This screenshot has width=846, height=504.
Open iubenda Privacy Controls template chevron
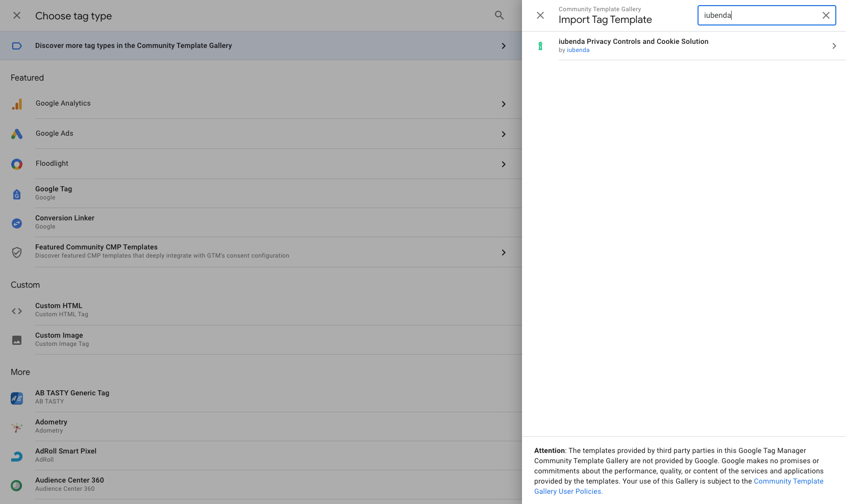pyautogui.click(x=834, y=46)
